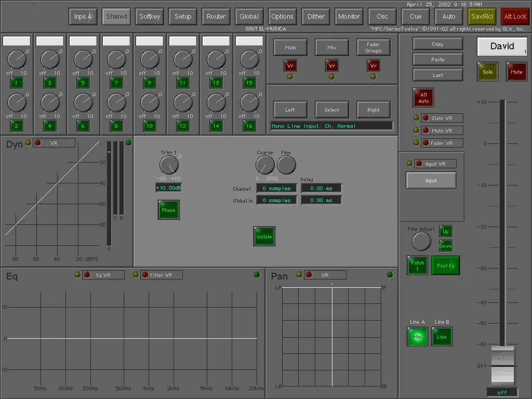The image size is (532, 399).
Task: Click the Left button
Action: [x=290, y=110]
